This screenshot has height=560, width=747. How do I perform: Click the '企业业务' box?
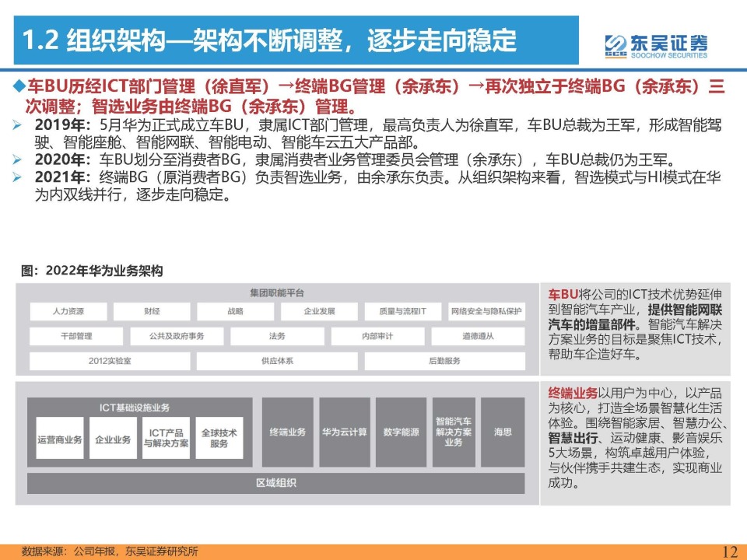click(x=113, y=439)
